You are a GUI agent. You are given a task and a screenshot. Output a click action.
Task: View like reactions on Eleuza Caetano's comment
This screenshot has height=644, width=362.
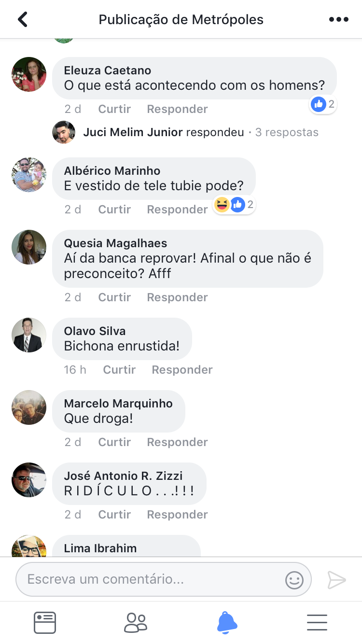click(323, 104)
